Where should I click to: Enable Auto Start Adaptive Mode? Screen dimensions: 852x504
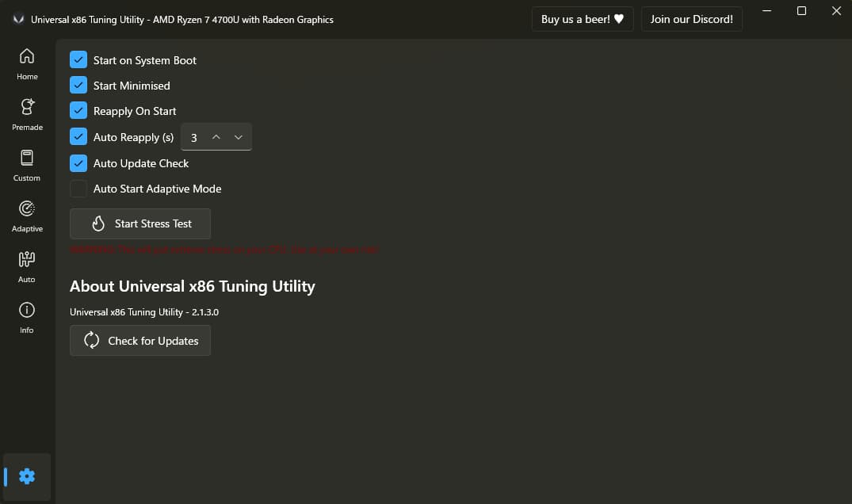(78, 189)
